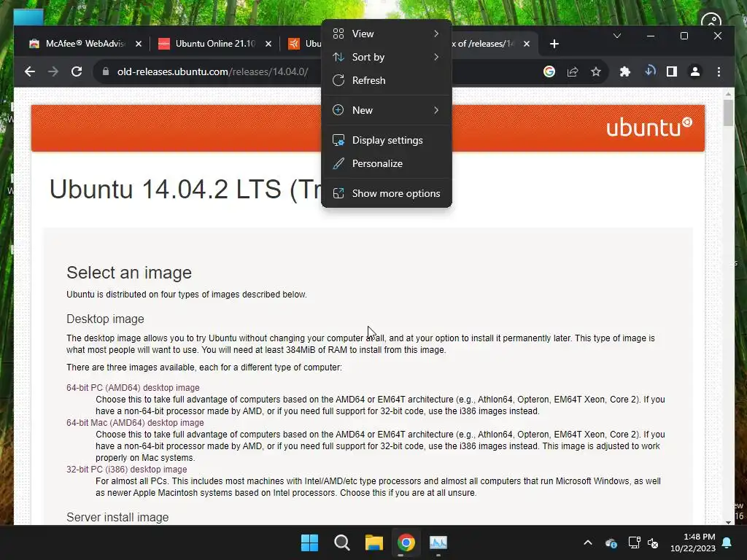
Task: Open the 32-bit PC (i386) desktop image link
Action: (126, 470)
